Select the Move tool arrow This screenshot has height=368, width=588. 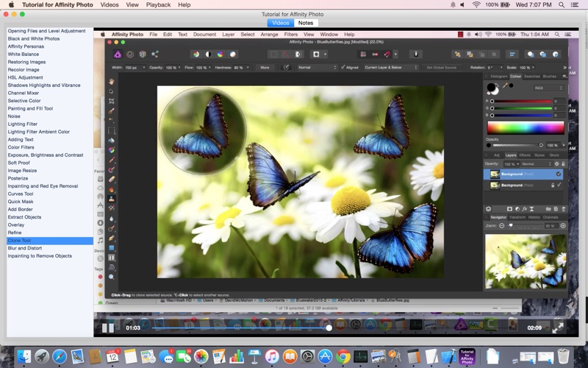[x=112, y=91]
